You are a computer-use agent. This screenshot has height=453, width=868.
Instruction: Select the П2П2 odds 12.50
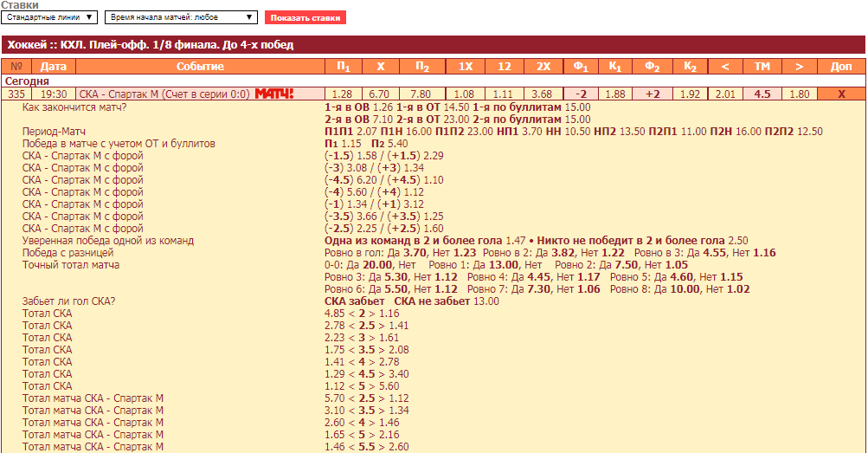click(809, 132)
